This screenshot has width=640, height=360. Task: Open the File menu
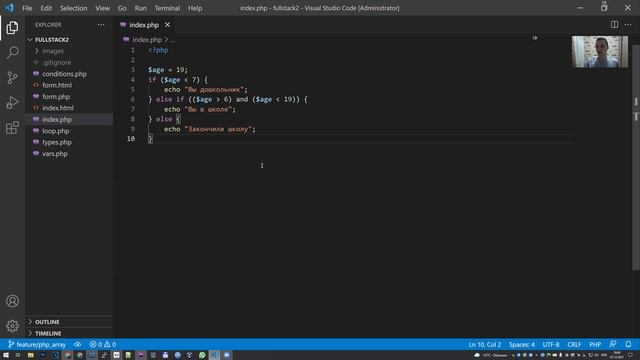pos(27,8)
